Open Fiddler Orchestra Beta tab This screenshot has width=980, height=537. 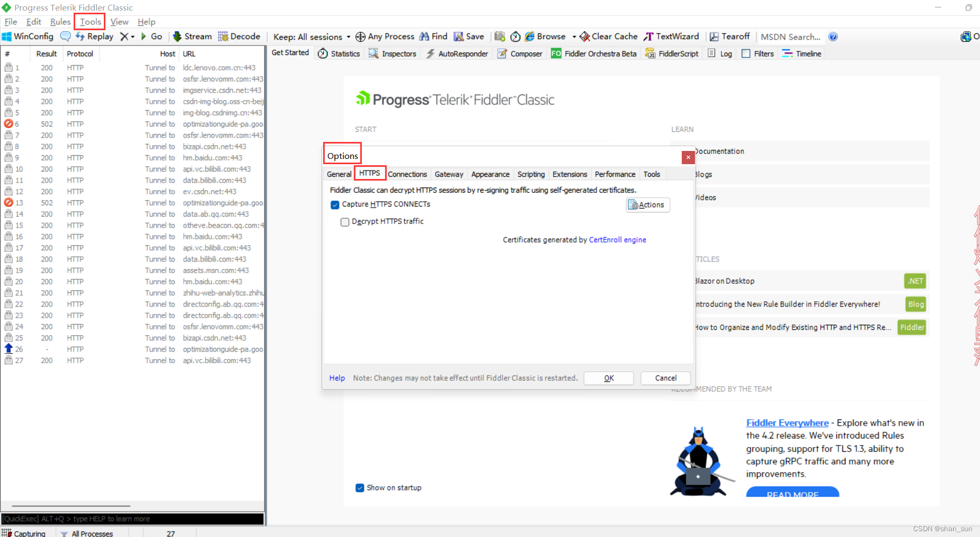(594, 53)
